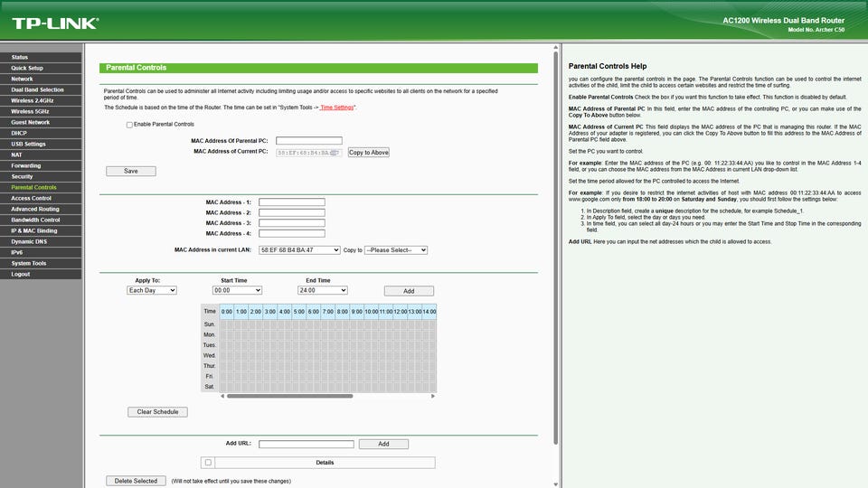The height and width of the screenshot is (488, 868).
Task: Click the Clear Schedule button
Action: (157, 412)
